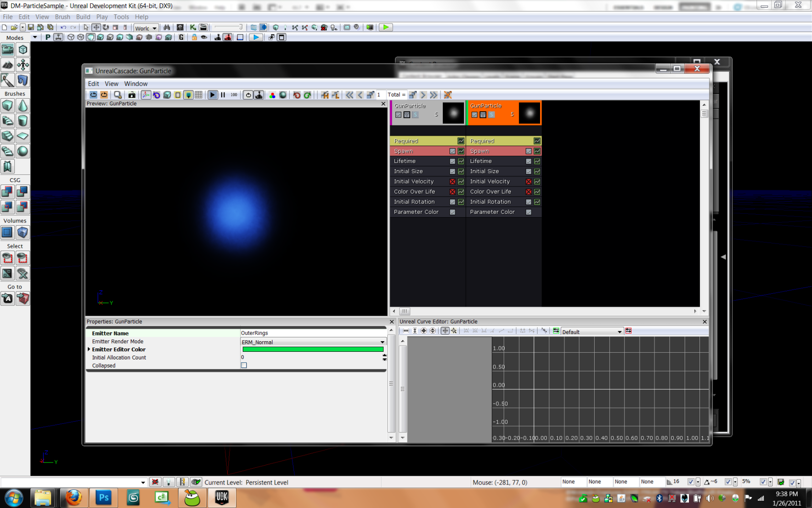Viewport: 812px width, 508px height.
Task: Click the magnifier thumbnail icon in Cascade
Action: coord(118,95)
